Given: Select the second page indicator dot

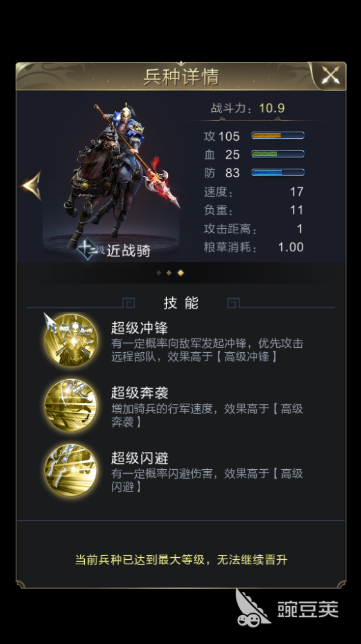Looking at the screenshot, I should tap(169, 273).
